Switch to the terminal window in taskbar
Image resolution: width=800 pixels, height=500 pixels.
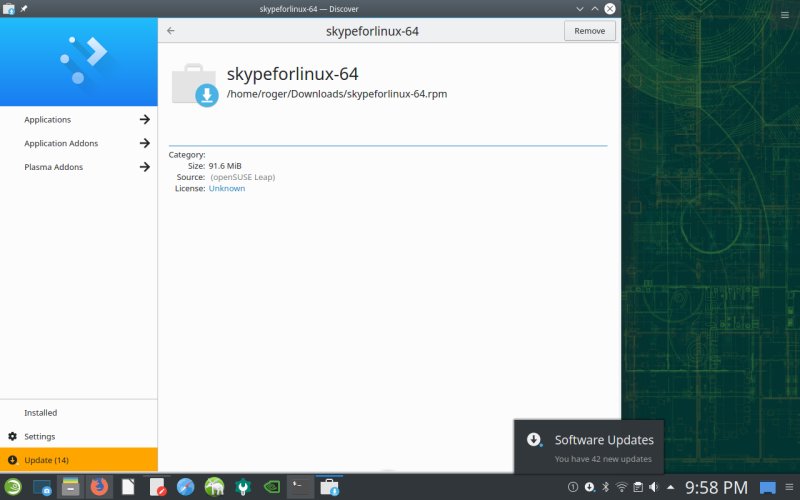point(300,487)
